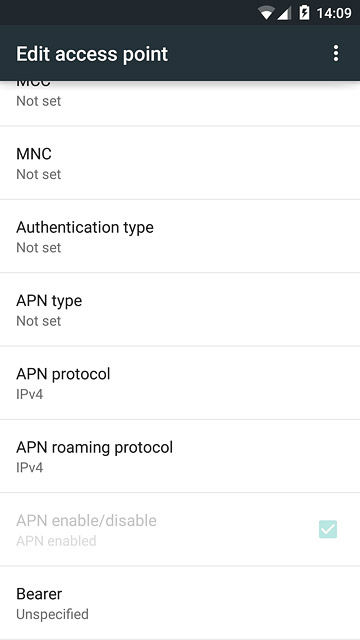The height and width of the screenshot is (640, 360).
Task: Tap the Edit access point title
Action: pyautogui.click(x=92, y=54)
